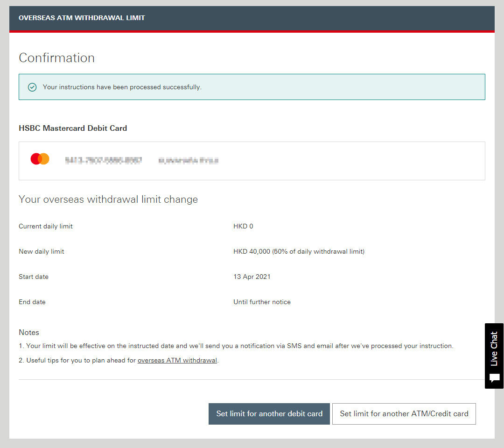Image resolution: width=504 pixels, height=448 pixels.
Task: Click the 'Your overseas withdrawal limit change' heading
Action: (x=108, y=199)
